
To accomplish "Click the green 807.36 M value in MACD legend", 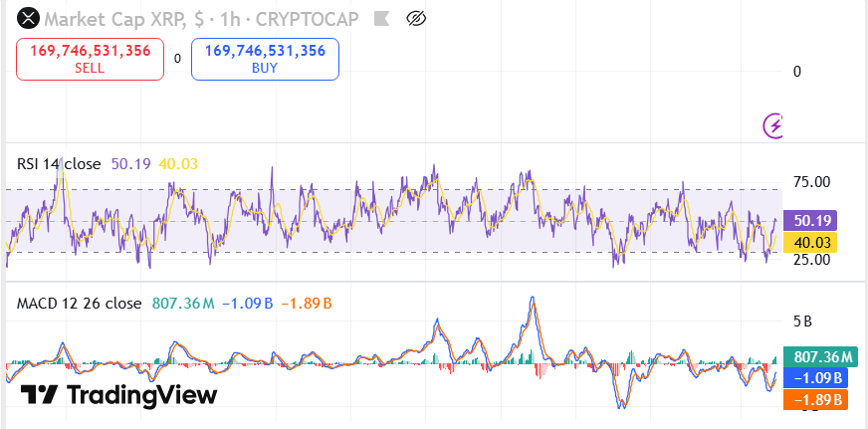I will click(x=181, y=304).
